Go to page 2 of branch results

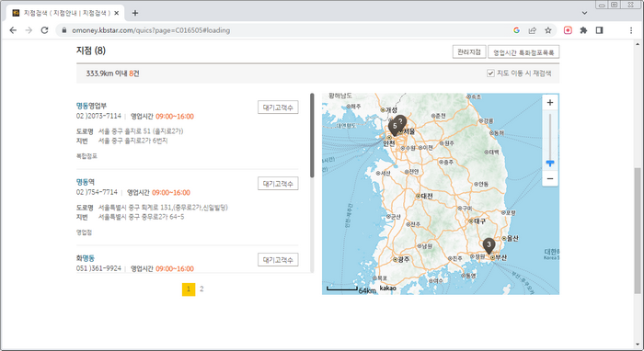click(201, 289)
